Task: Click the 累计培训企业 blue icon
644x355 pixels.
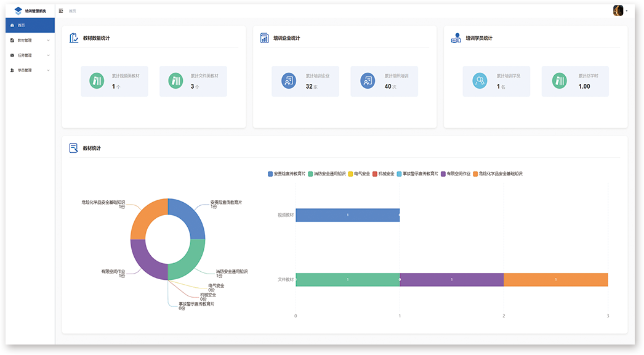Action: click(x=288, y=81)
